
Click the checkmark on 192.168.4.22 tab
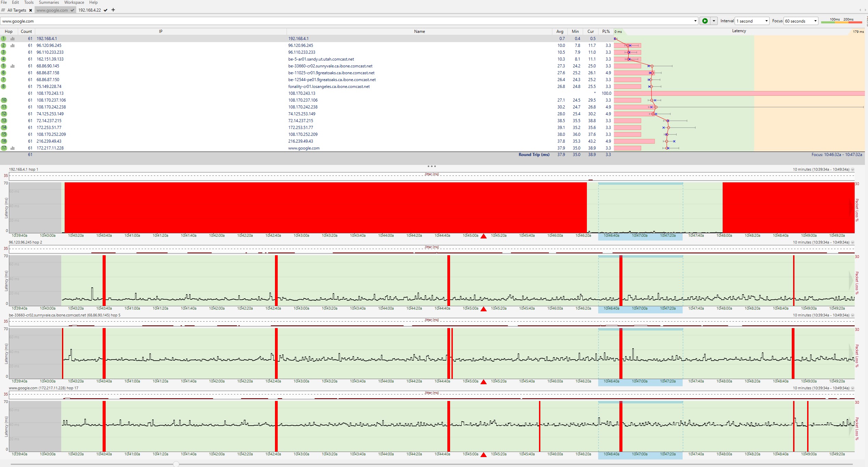pyautogui.click(x=106, y=10)
